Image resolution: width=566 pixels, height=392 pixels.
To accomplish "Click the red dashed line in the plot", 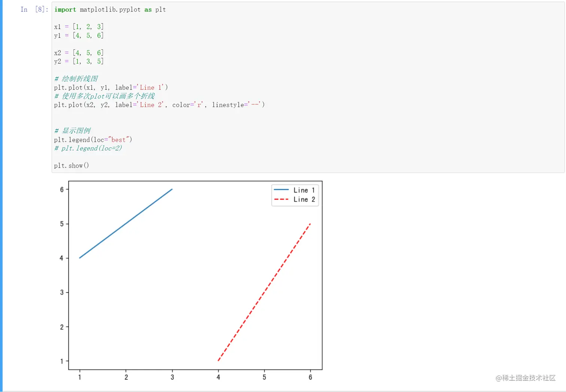I will click(264, 292).
